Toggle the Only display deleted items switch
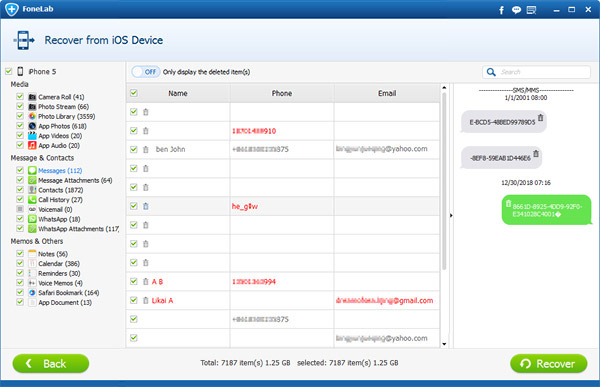The width and height of the screenshot is (600, 387). 145,72
